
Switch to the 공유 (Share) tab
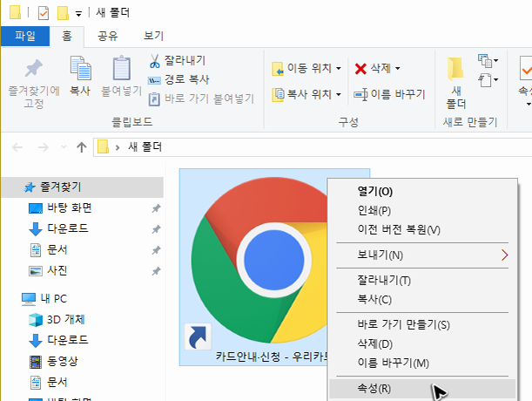tap(108, 36)
